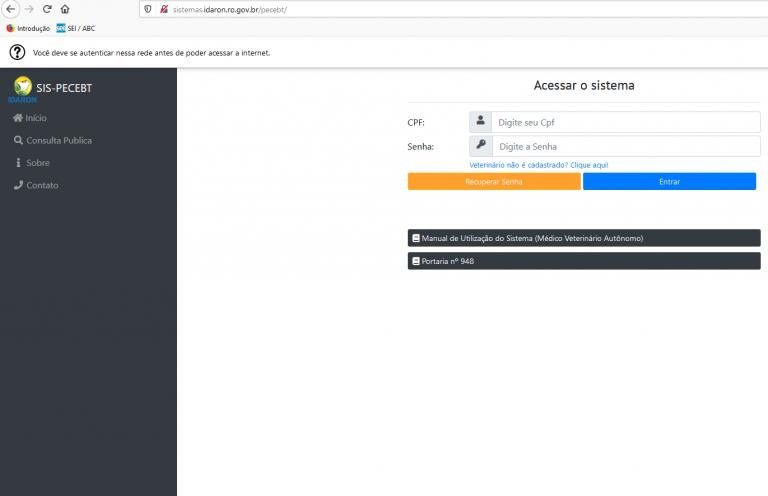
Task: Click the 'CPF:' label
Action: coord(416,122)
